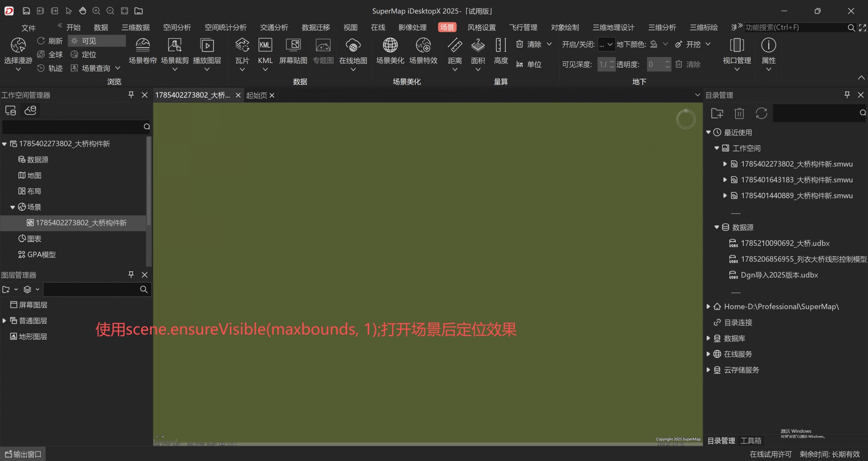Viewport: 868px width, 461px height.
Task: Click the 全球 globe view button
Action: pyautogui.click(x=50, y=54)
